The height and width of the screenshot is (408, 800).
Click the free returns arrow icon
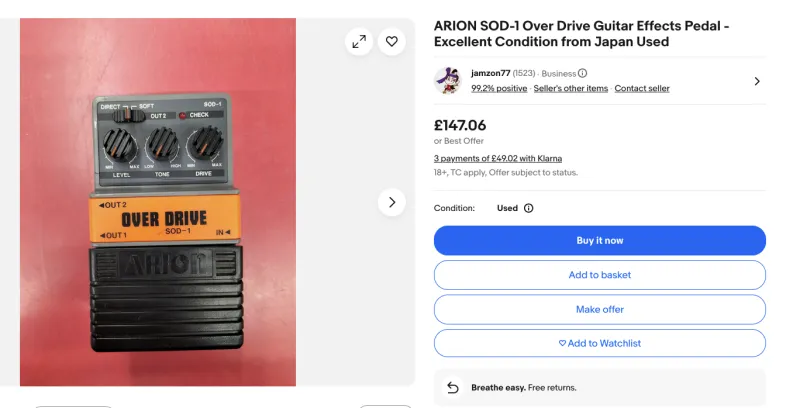pos(453,388)
